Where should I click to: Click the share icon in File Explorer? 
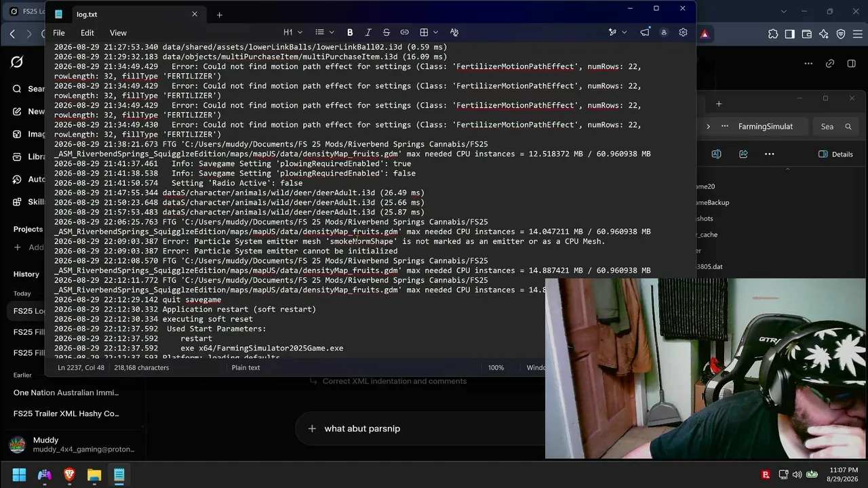click(x=743, y=154)
